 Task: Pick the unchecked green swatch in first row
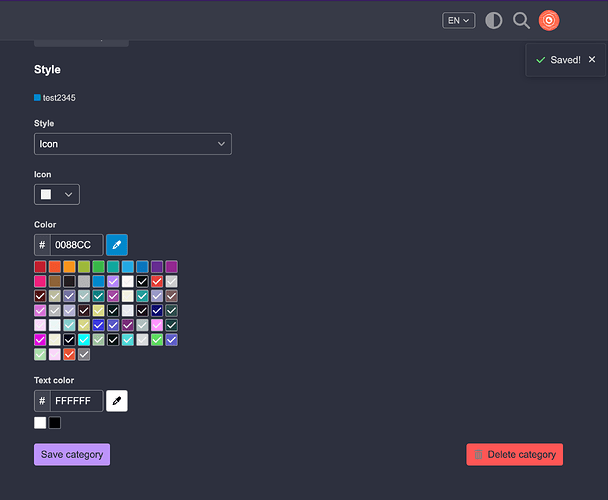(x=98, y=266)
